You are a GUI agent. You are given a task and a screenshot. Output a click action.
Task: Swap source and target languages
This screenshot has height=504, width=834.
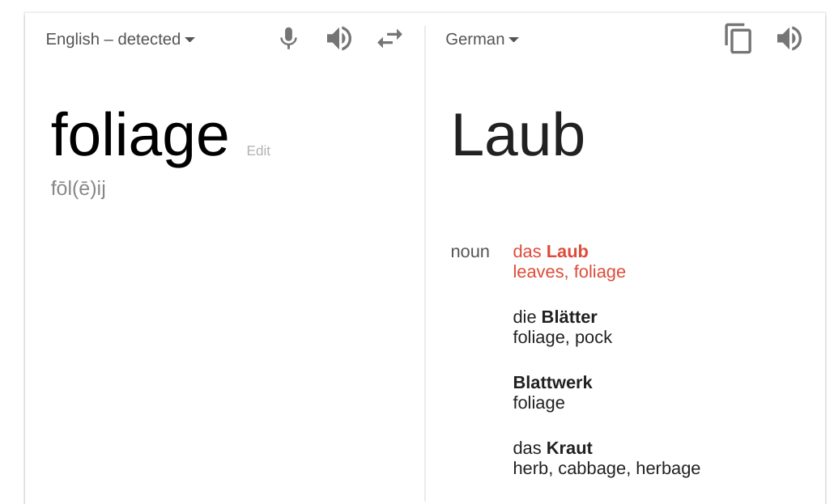(x=389, y=38)
